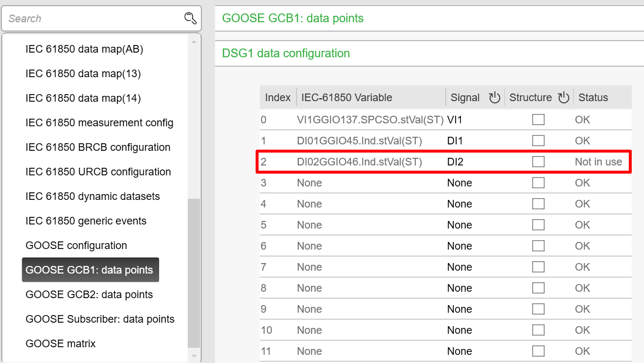
Task: Click the Not in use status
Action: click(598, 162)
